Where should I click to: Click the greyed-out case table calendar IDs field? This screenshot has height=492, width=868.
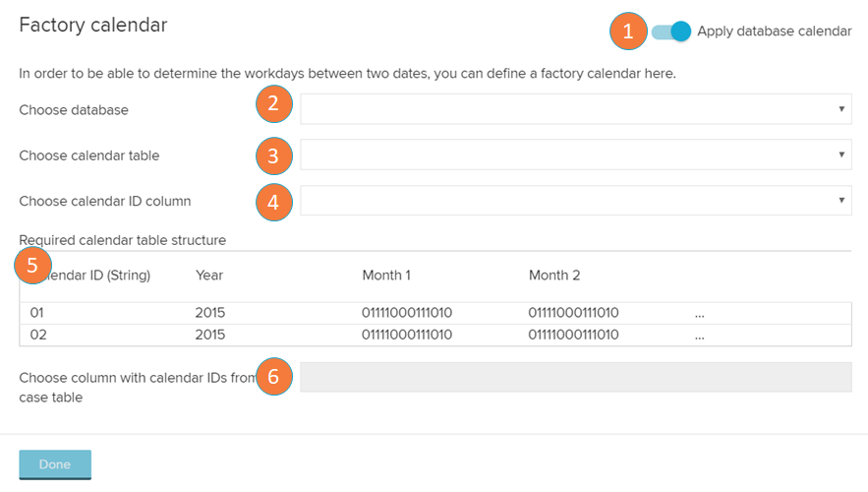[575, 377]
